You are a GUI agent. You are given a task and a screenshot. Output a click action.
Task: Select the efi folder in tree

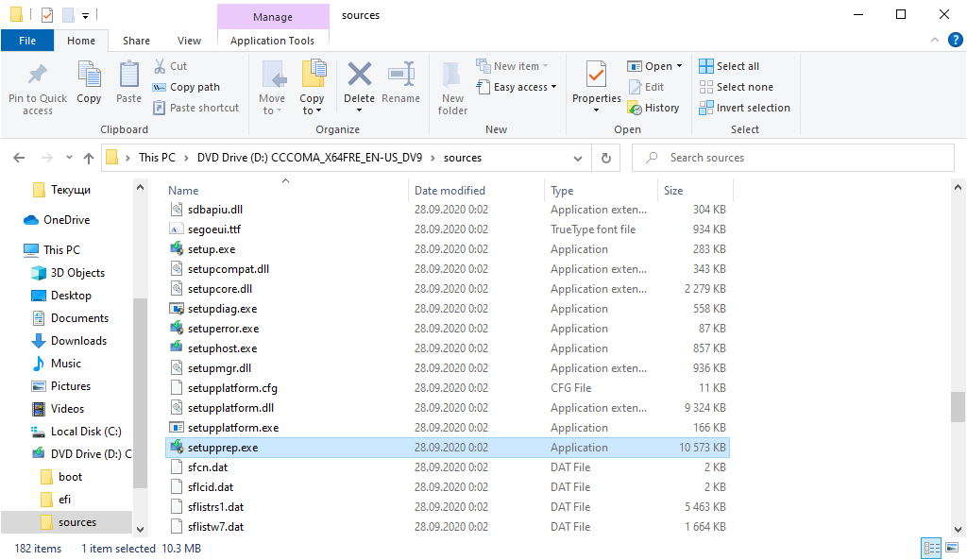pos(56,500)
